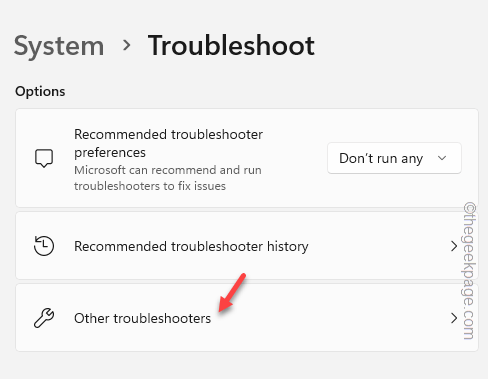The width and height of the screenshot is (488, 379).
Task: Click the down chevron in the preferences dropdown
Action: pyautogui.click(x=442, y=158)
